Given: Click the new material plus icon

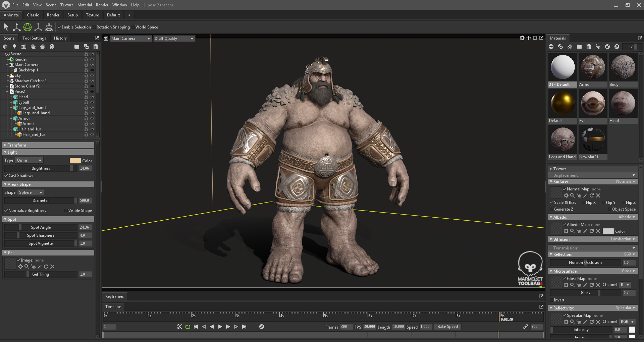Looking at the screenshot, I should point(551,47).
